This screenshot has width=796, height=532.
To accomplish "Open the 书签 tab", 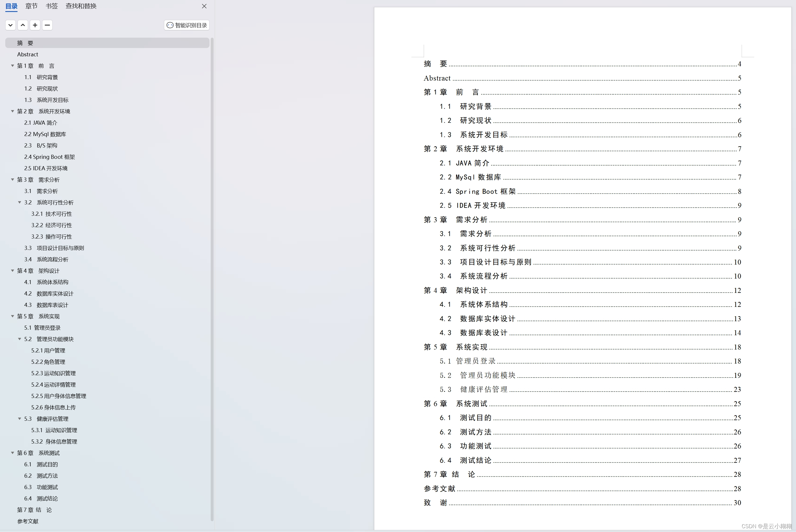I will click(x=52, y=6).
